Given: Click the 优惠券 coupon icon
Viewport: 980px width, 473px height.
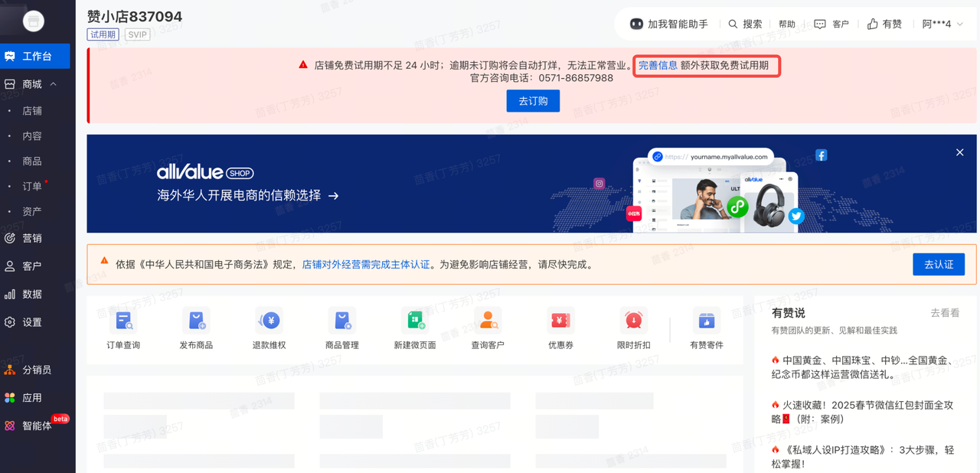Looking at the screenshot, I should pyautogui.click(x=560, y=321).
